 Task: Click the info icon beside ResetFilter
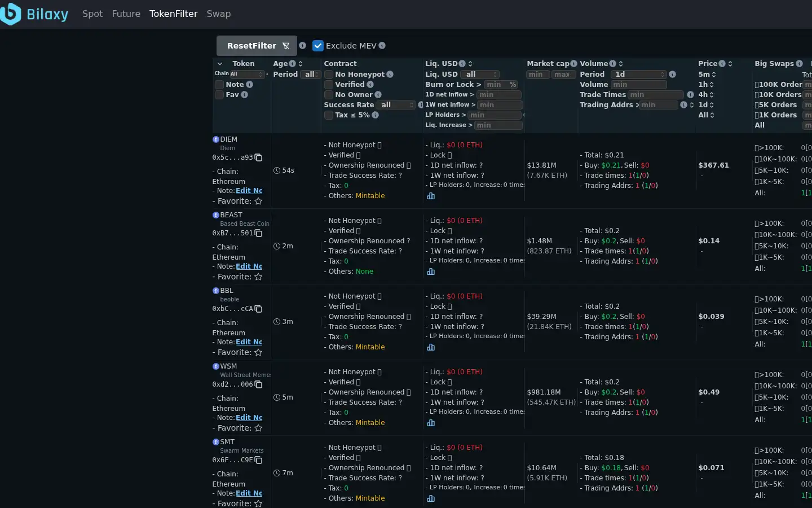point(303,46)
